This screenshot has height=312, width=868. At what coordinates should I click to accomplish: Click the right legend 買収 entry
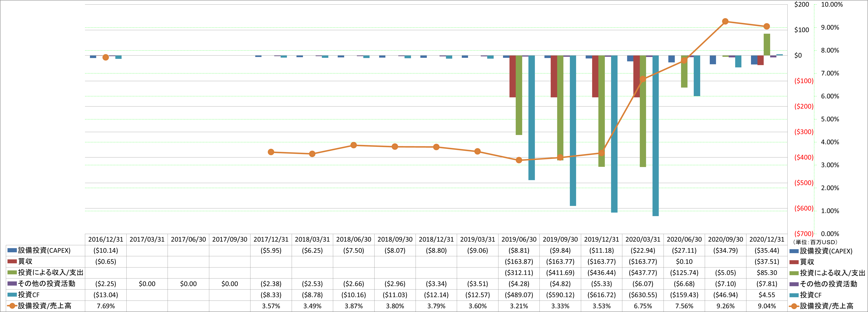coord(802,262)
